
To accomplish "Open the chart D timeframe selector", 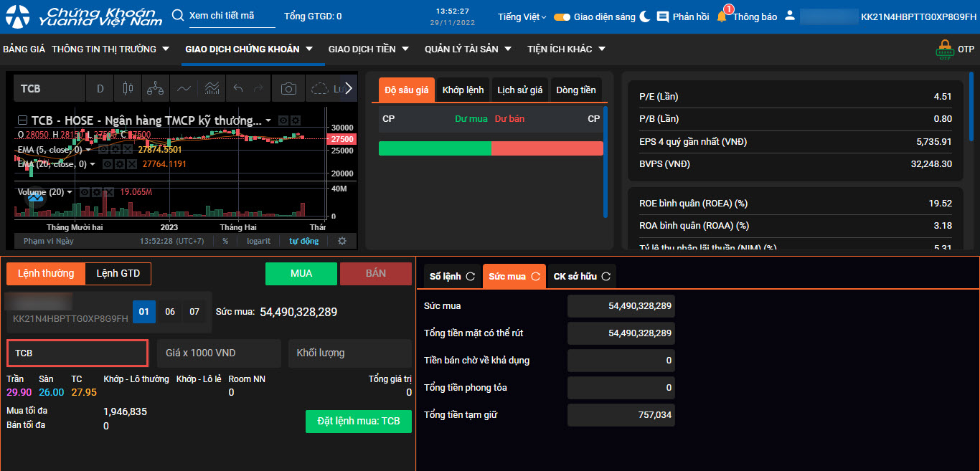I will click(100, 89).
